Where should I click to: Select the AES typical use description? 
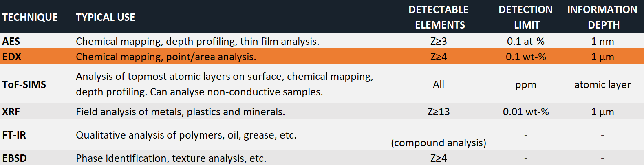click(x=198, y=41)
